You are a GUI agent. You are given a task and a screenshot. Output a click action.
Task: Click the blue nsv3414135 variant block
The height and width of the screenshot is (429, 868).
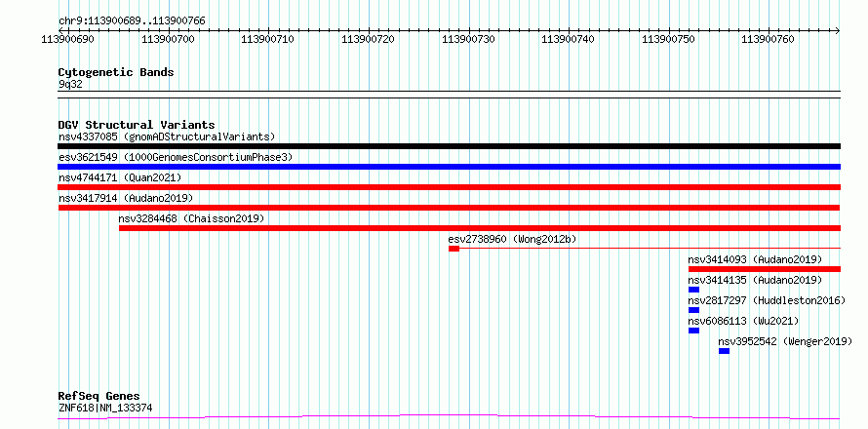coord(693,290)
